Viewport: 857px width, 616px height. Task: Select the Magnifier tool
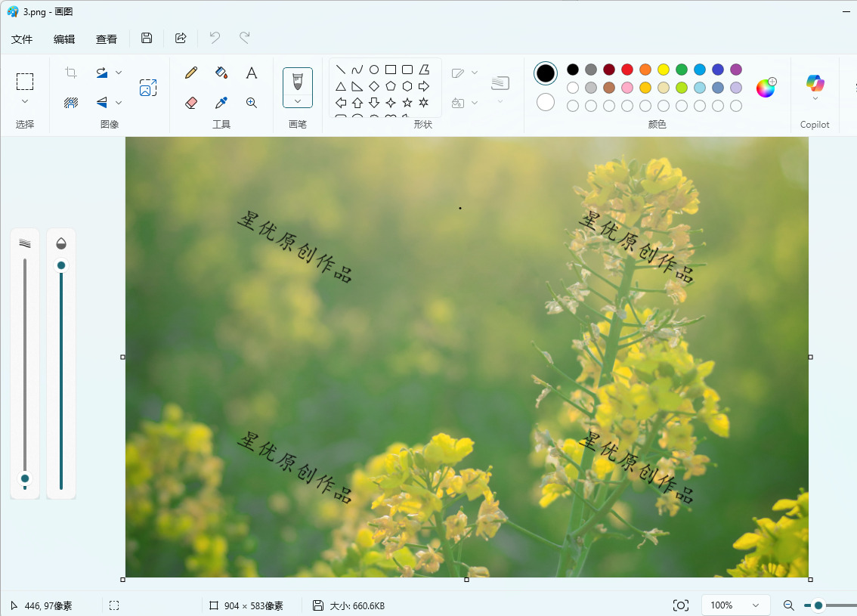252,103
